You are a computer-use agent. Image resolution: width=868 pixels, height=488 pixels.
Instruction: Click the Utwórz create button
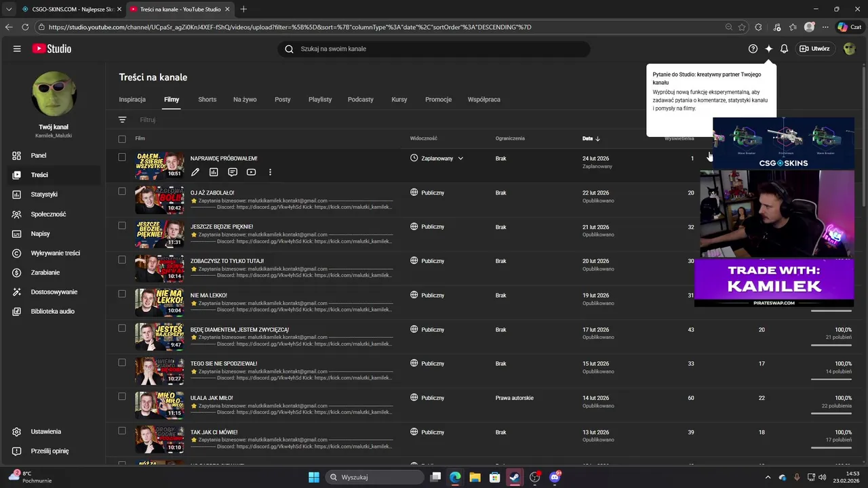[x=814, y=49]
